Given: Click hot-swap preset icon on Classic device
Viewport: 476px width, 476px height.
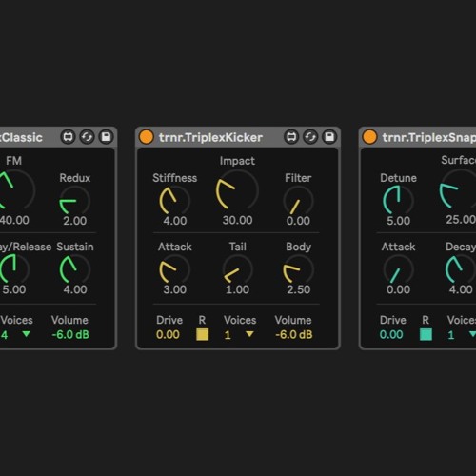Looking at the screenshot, I should point(68,137).
